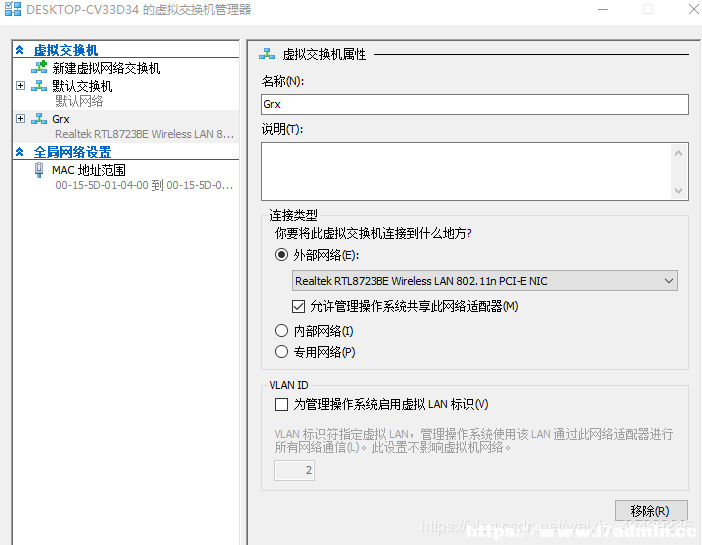Enable 为管理操作系统启用虚拟 LAN 标识 checkbox

click(x=281, y=404)
